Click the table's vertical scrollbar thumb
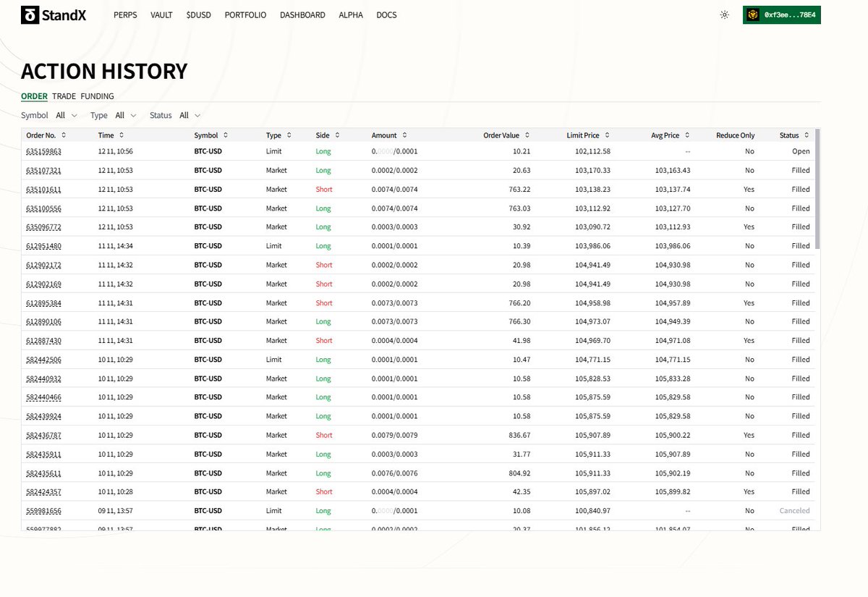 point(817,190)
